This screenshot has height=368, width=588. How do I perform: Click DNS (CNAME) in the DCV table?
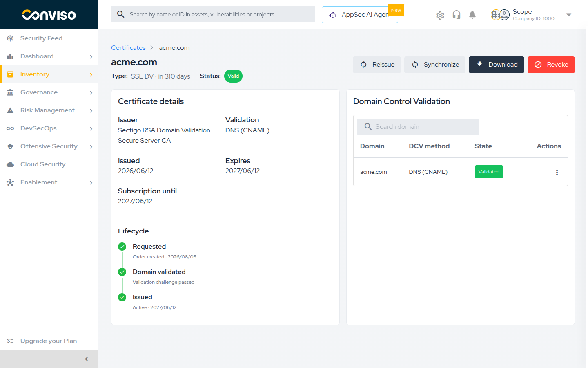pos(428,172)
